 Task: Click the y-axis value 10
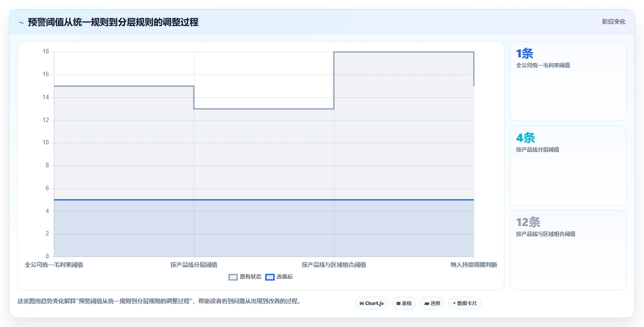(46, 143)
